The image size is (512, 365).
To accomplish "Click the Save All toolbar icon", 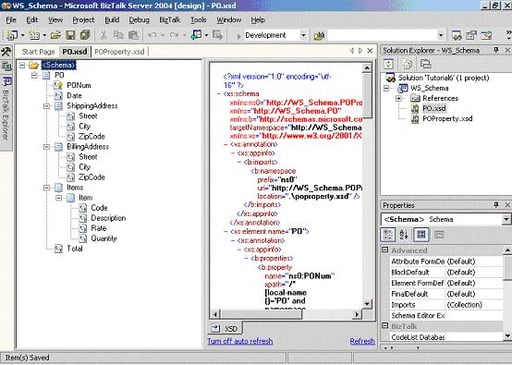I will pyautogui.click(x=85, y=35).
